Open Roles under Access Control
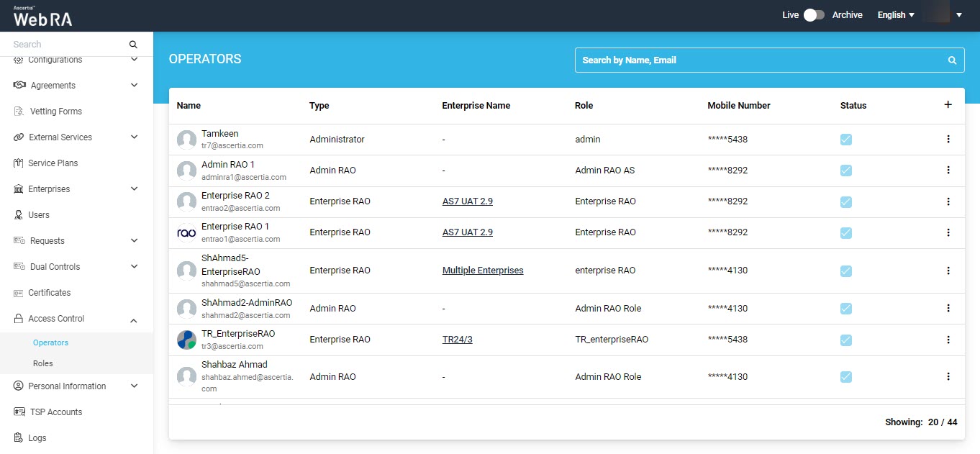Viewport: 980px width, 454px height. tap(43, 363)
